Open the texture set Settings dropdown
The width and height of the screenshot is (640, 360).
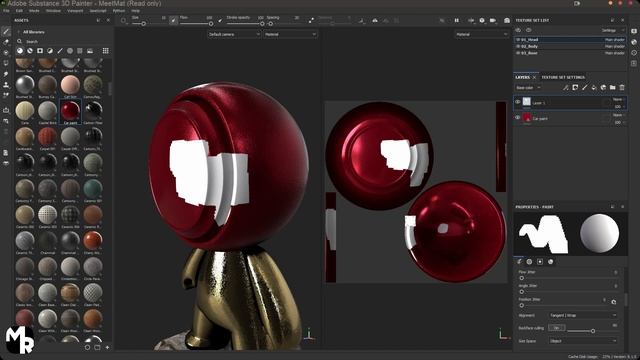(x=613, y=30)
